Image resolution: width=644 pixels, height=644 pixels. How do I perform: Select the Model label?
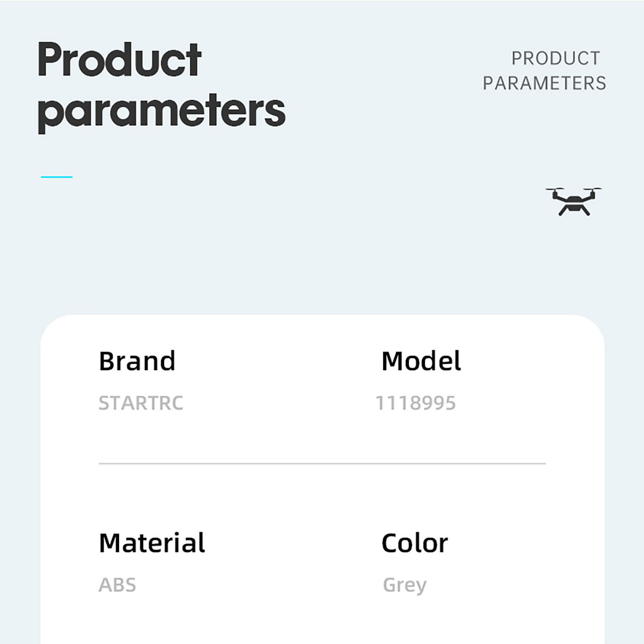click(421, 361)
